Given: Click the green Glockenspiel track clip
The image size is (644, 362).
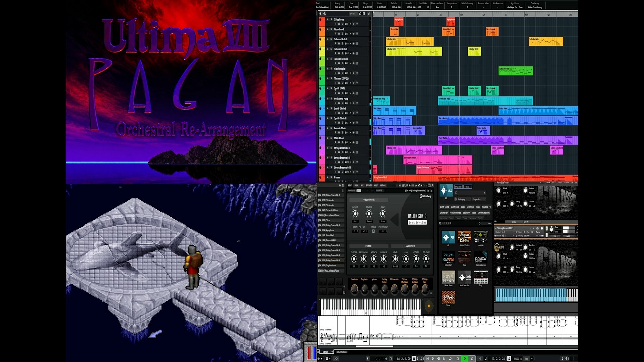Looking at the screenshot, I should [516, 71].
